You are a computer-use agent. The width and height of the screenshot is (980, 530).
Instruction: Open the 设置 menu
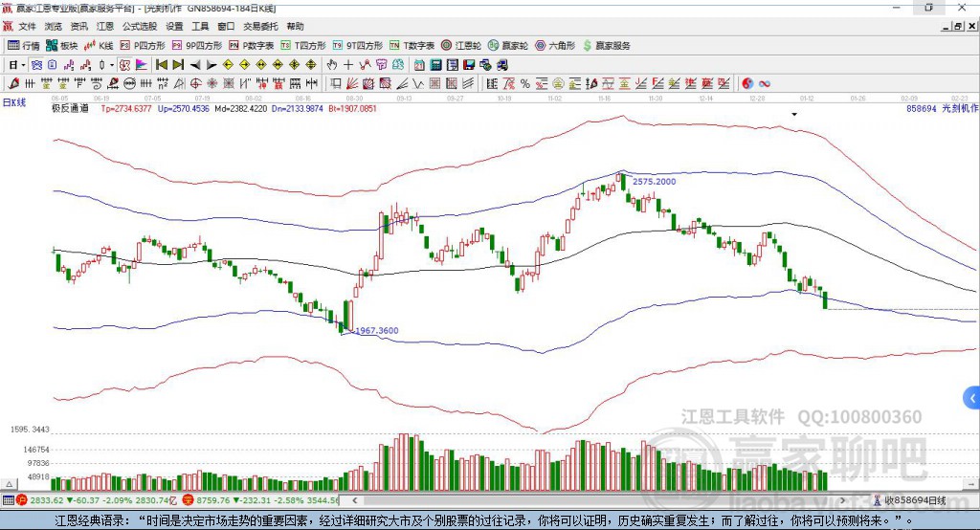174,26
